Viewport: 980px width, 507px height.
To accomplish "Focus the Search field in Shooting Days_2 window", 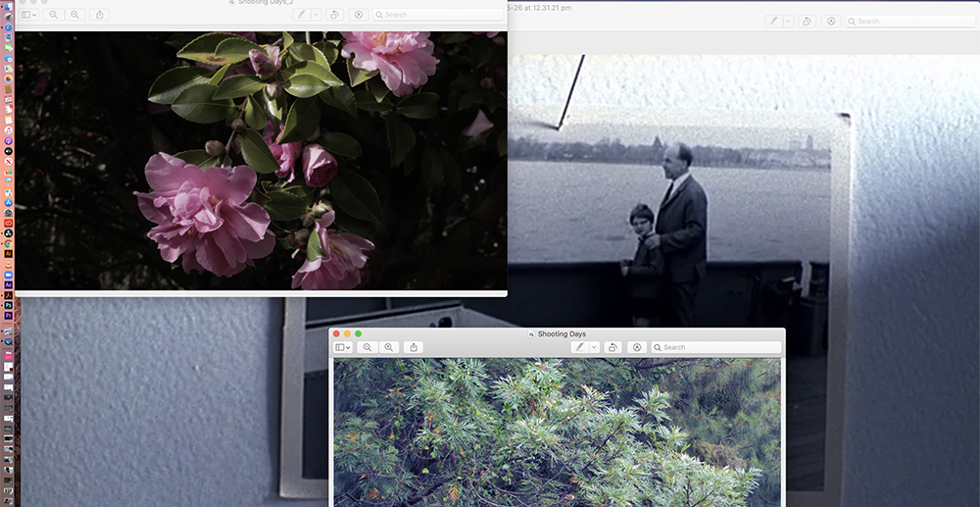I will tap(438, 15).
